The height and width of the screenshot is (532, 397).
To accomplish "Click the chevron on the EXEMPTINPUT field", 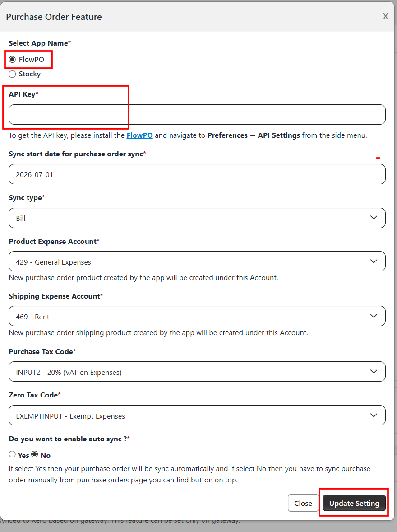I will click(x=374, y=415).
